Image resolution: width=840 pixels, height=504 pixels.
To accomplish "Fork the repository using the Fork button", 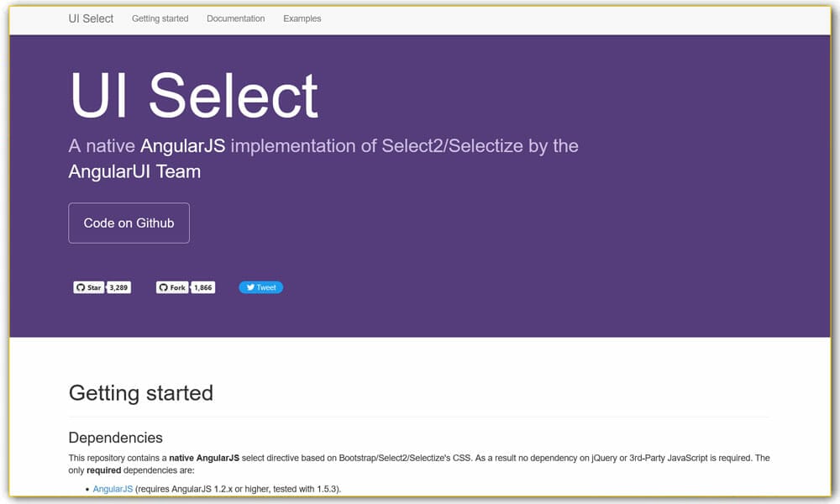I will click(x=171, y=286).
